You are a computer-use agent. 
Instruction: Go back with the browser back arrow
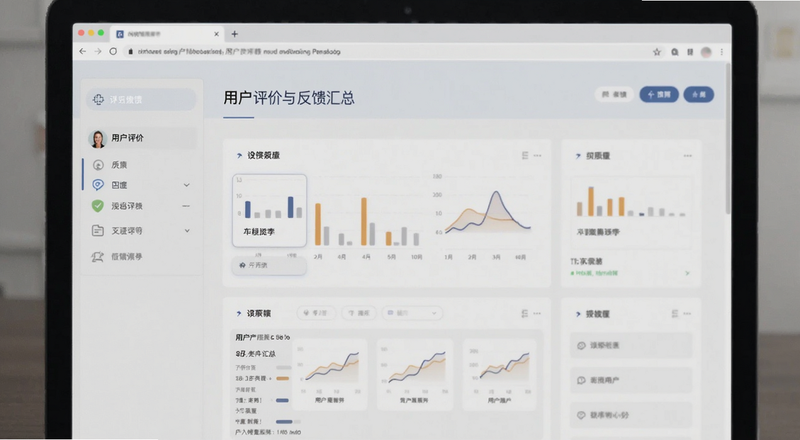tap(83, 52)
